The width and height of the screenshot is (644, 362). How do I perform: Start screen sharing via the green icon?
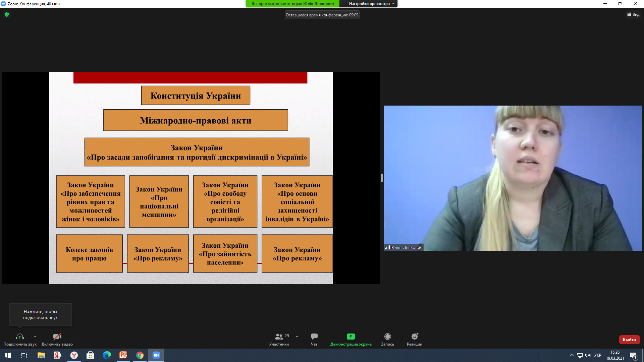click(351, 337)
